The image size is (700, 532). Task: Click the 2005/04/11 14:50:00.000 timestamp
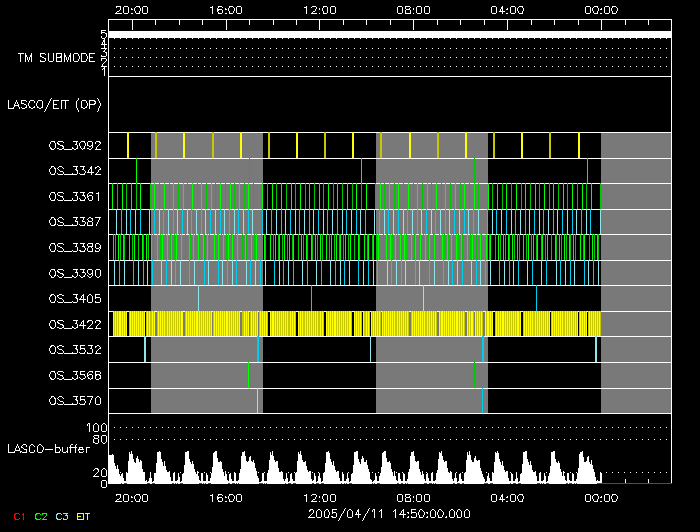point(387,512)
